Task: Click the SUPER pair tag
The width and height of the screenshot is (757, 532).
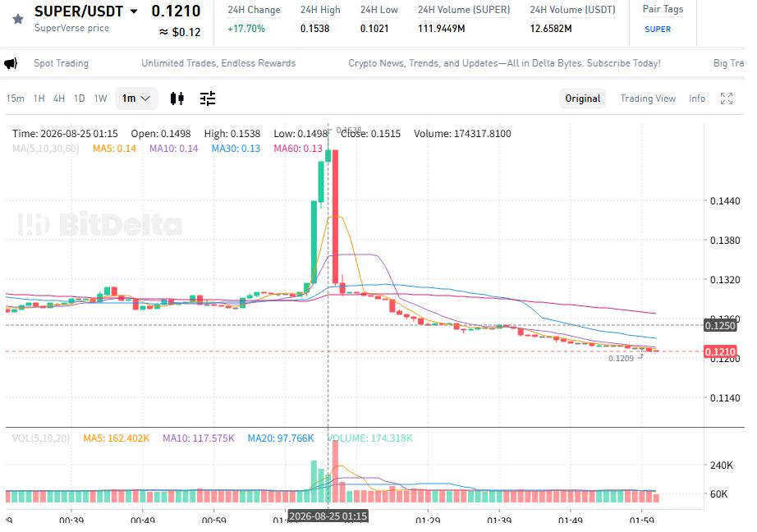Action: pyautogui.click(x=658, y=29)
